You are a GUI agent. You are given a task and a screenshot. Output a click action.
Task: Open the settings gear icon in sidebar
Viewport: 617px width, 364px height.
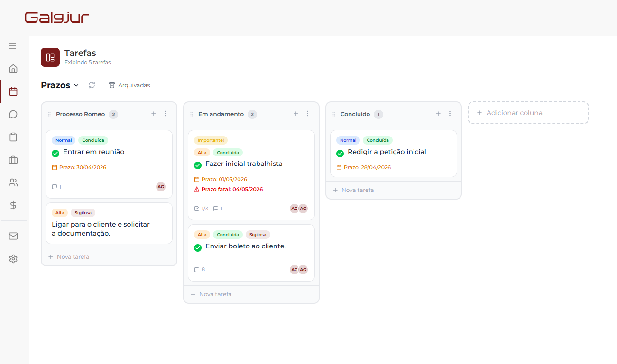[13, 259]
